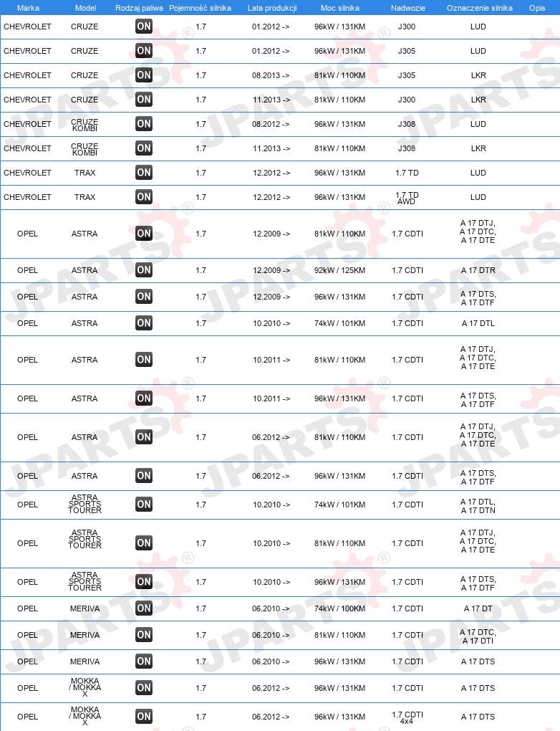Click ON badge in Astra Sports Tourer 74kW row
The image size is (560, 731).
(x=144, y=505)
